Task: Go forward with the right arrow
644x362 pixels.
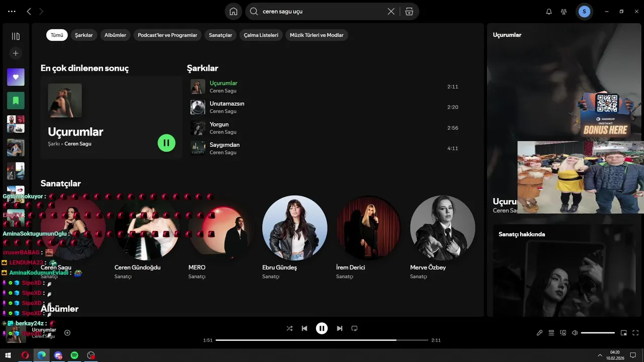Action: tap(41, 12)
